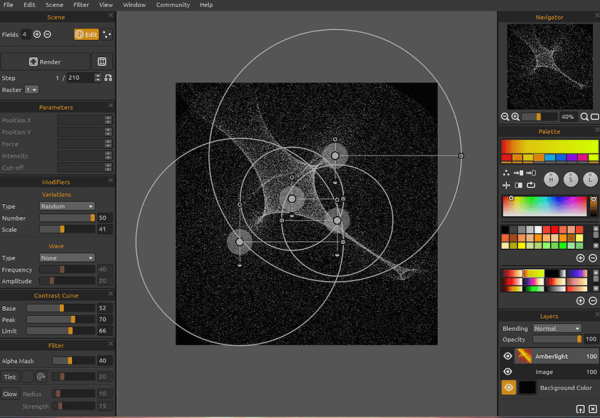Click the H hue knob in Palette
This screenshot has height=418, width=600.
coord(551,179)
